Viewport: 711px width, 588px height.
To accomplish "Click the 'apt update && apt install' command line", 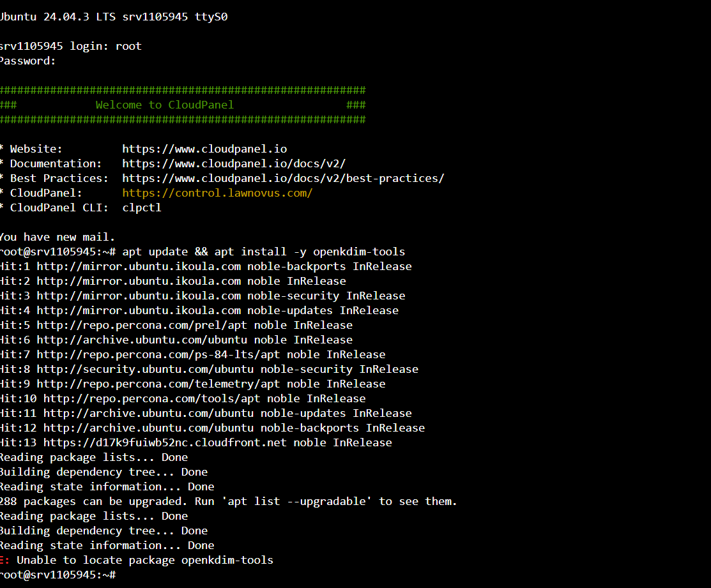I will click(x=203, y=252).
